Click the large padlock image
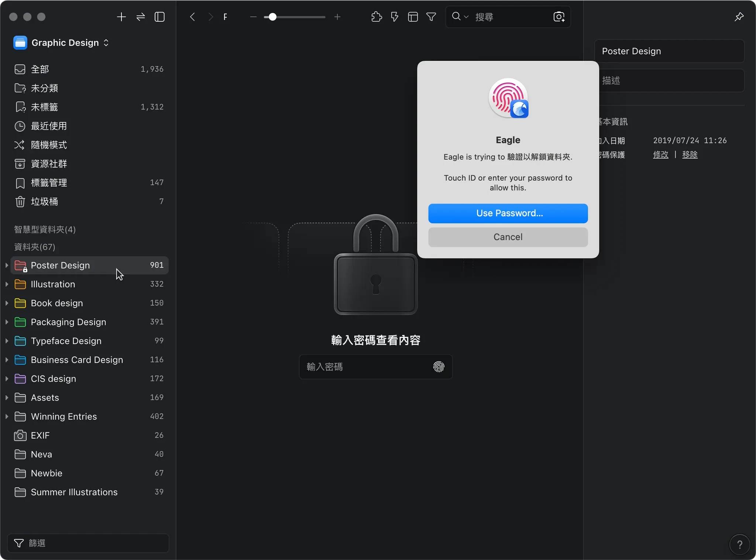The image size is (756, 560). click(376, 264)
